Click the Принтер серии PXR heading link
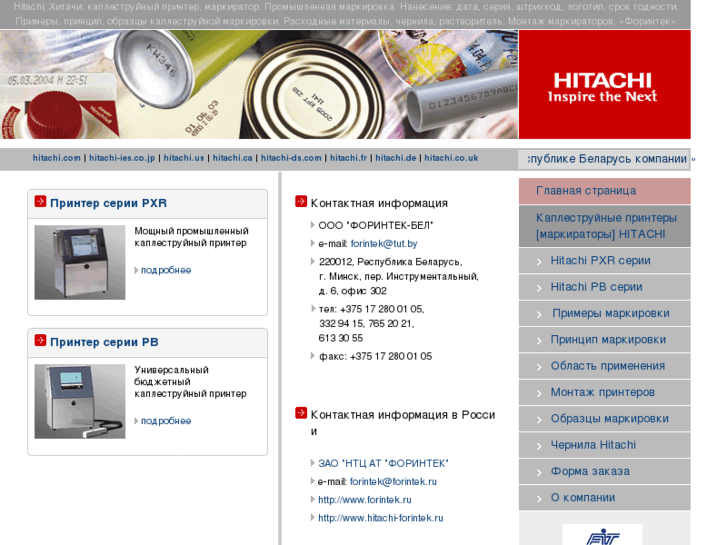 (108, 203)
